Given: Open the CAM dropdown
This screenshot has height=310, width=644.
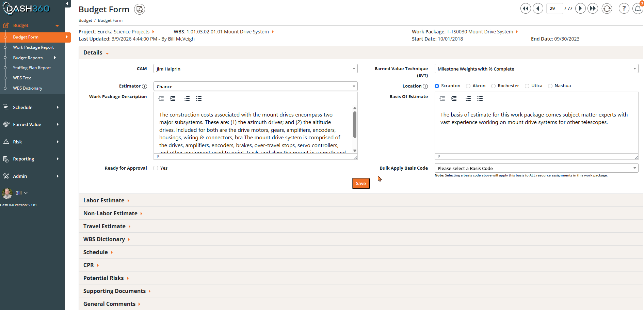Looking at the screenshot, I should 255,69.
